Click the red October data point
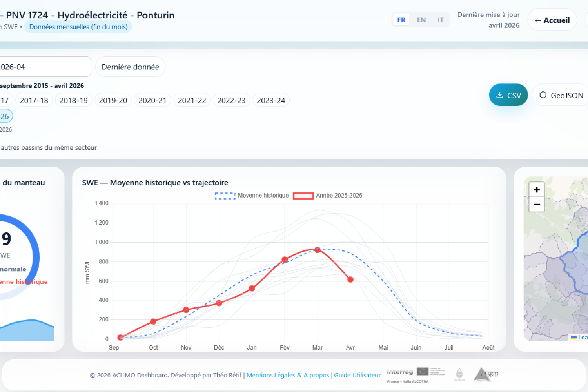588x392 pixels. point(153,321)
